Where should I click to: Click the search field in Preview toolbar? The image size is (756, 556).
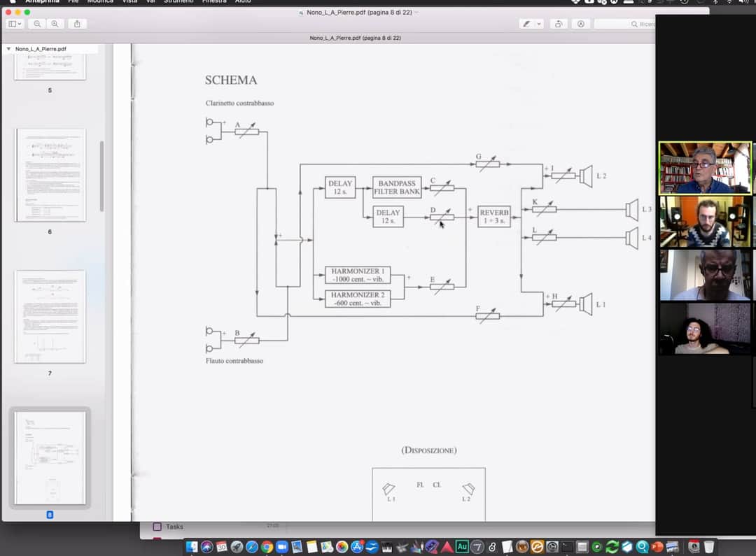(625, 24)
